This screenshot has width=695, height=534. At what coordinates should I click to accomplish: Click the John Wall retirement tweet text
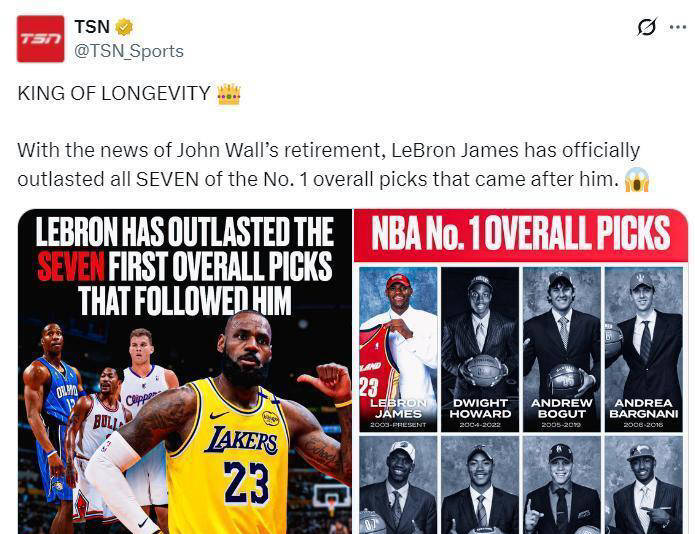point(328,164)
